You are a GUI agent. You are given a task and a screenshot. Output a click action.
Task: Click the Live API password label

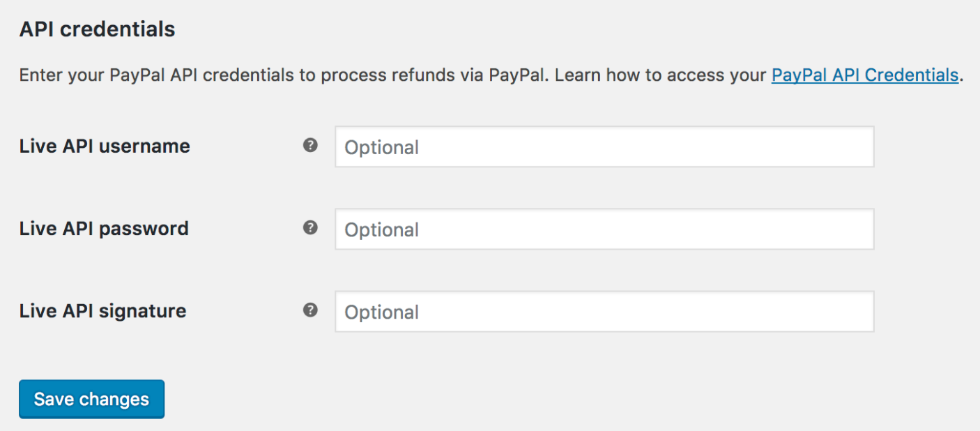[105, 228]
